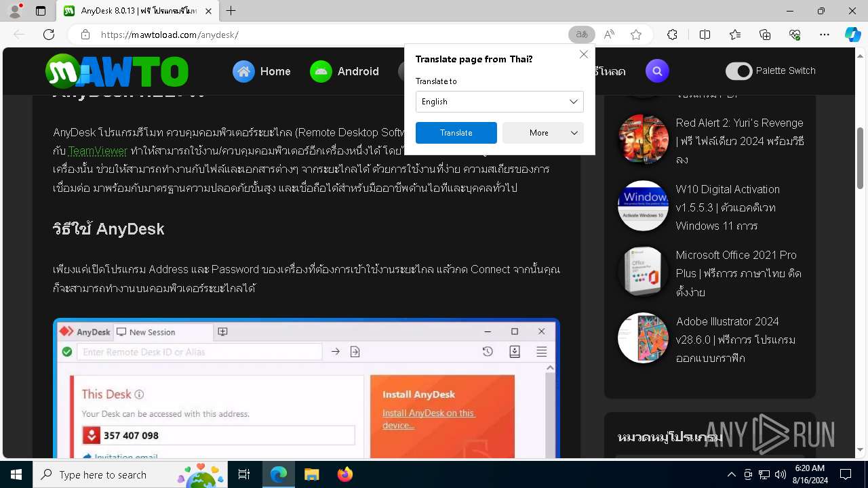Screen dimensions: 868x488
Task: Add this page to favorites star
Action: point(636,35)
